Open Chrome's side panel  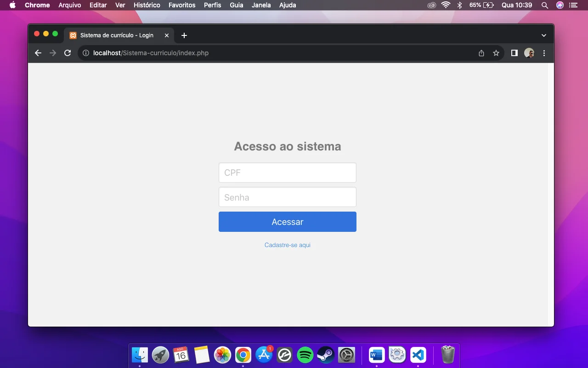click(514, 53)
